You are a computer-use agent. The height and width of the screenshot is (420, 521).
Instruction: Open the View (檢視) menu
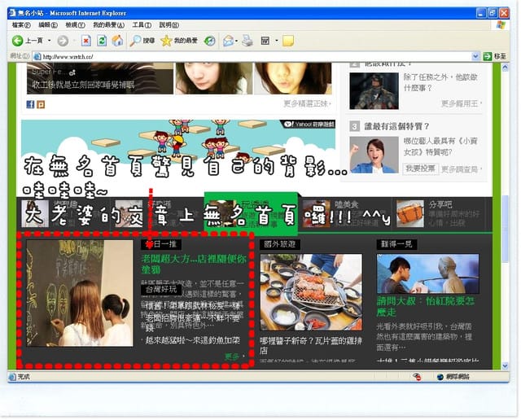[x=75, y=25]
